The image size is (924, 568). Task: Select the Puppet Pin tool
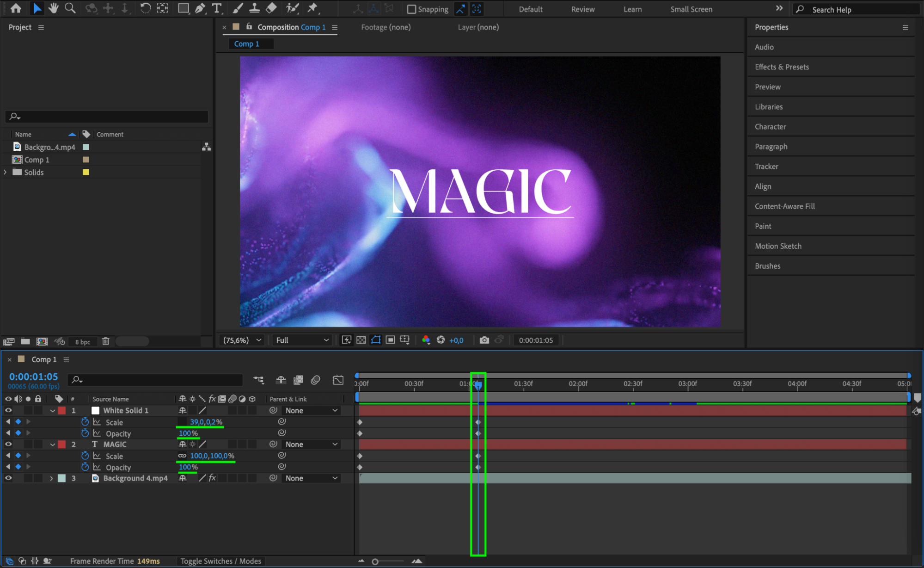[x=313, y=8]
